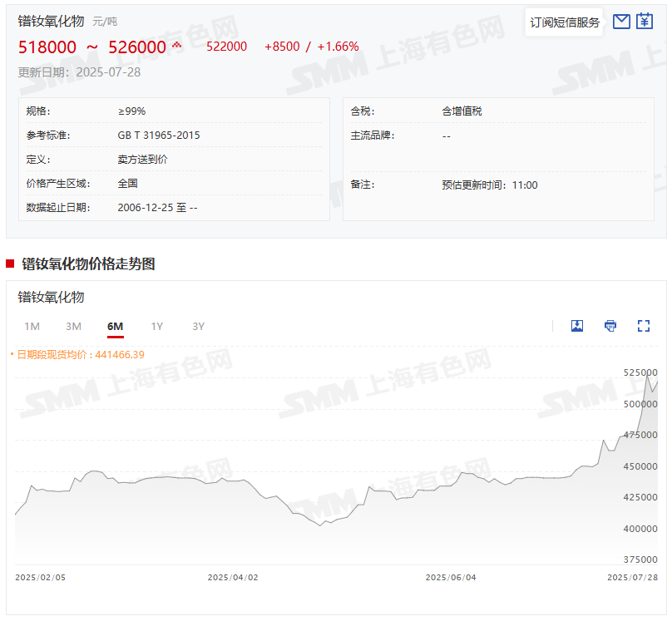Click the 518000 ~ 526000 price range

(x=92, y=47)
